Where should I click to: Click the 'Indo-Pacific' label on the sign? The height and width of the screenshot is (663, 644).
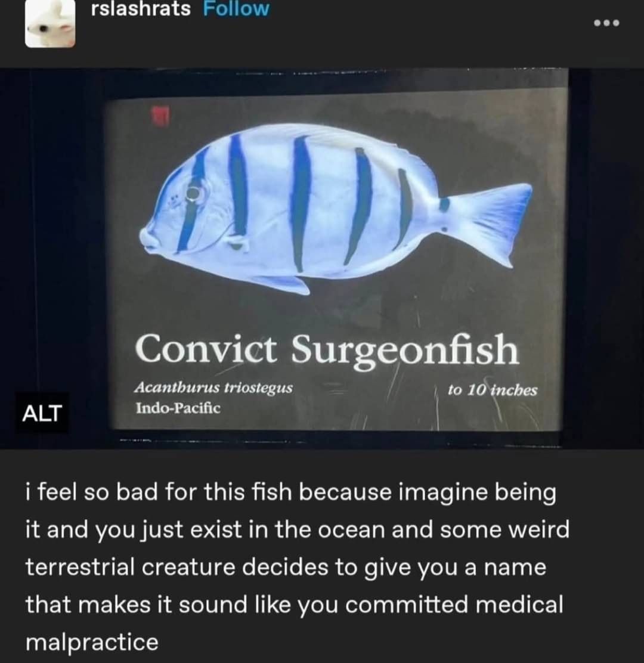178,408
